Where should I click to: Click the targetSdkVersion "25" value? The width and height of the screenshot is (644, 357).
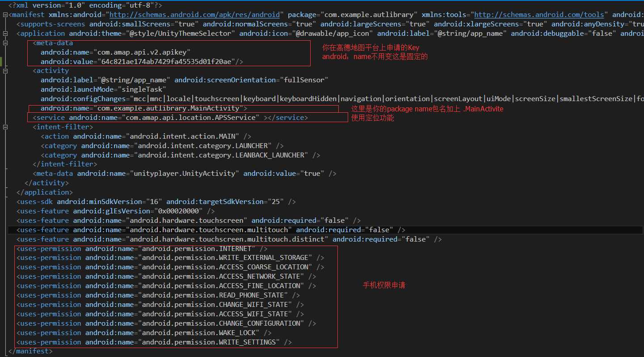click(x=276, y=202)
